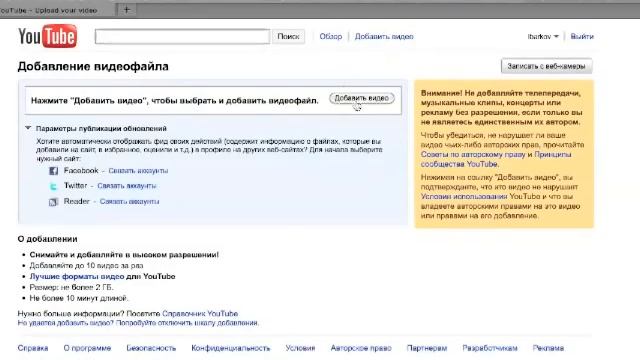Open the Конфиденциальность footer link
Screen dimensions: 640x360
231,348
